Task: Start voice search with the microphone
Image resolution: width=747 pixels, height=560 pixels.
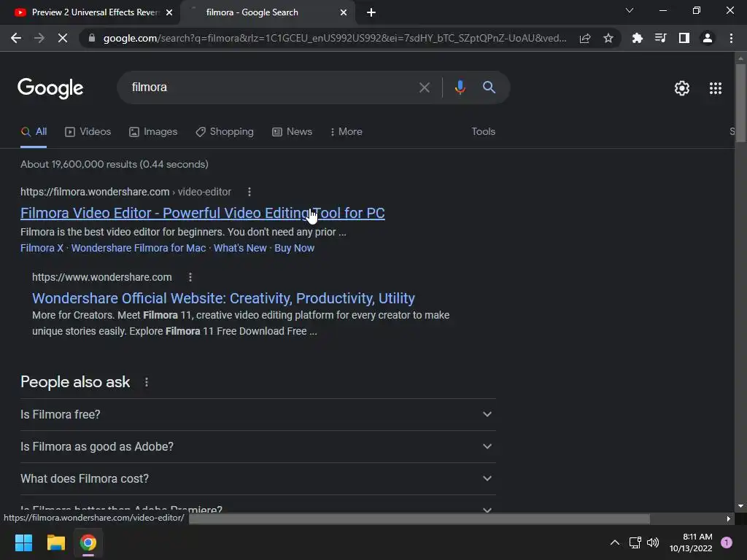Action: click(x=460, y=87)
